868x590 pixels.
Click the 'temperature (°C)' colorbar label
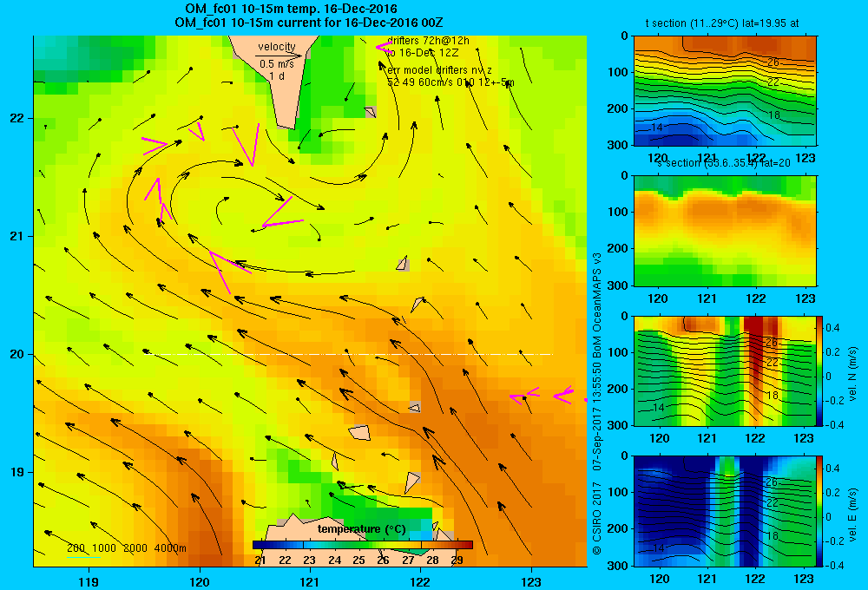click(361, 529)
